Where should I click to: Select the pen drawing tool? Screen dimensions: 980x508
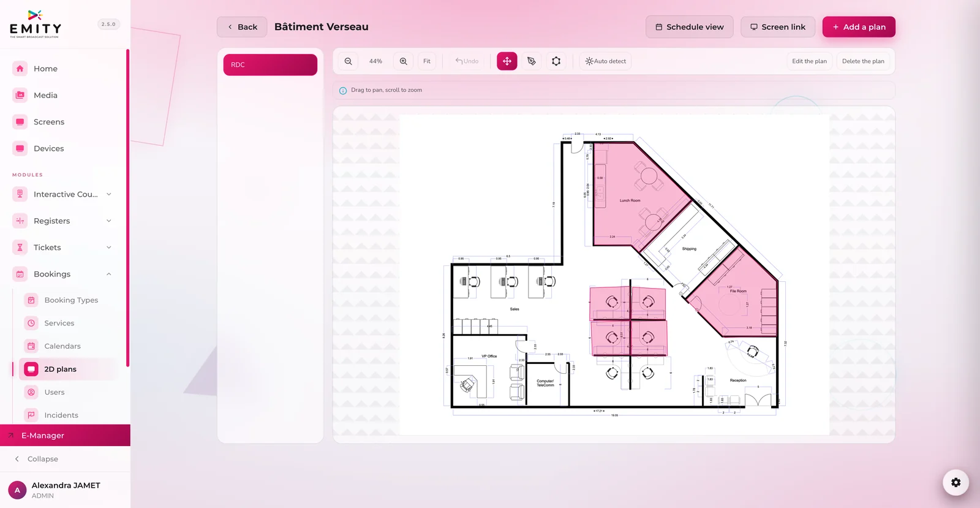click(532, 61)
